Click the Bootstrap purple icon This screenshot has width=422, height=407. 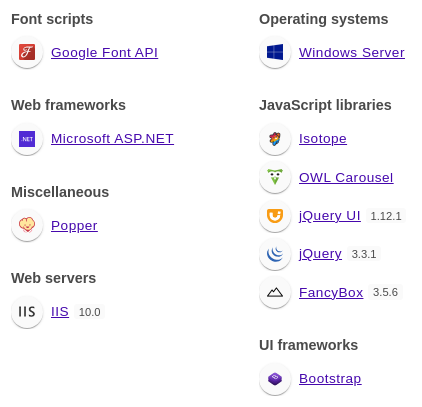click(275, 379)
